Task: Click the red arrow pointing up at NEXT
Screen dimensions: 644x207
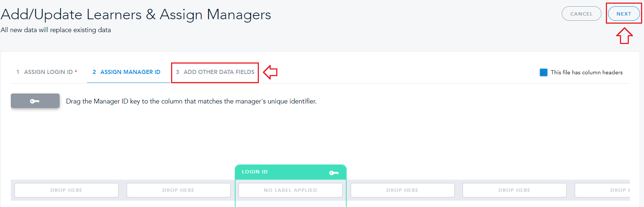Action: 624,36
